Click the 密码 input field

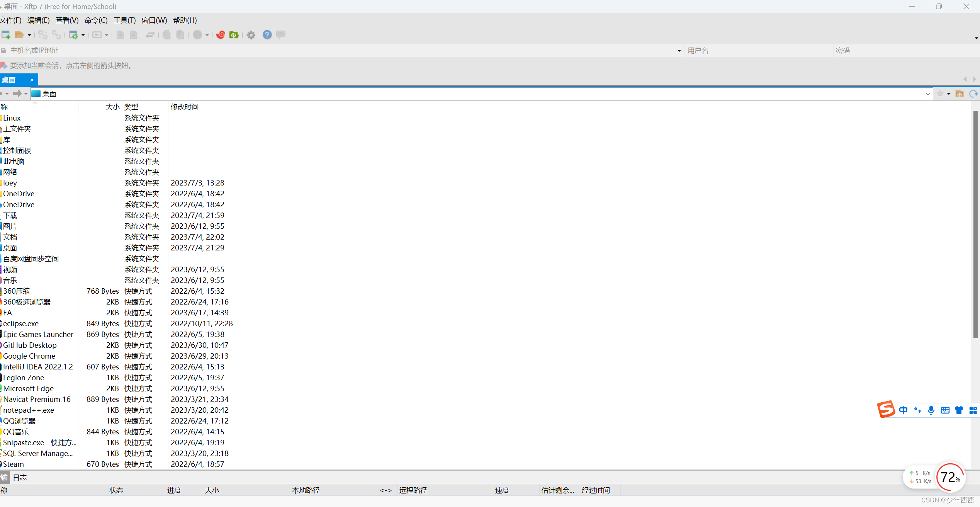[906, 51]
